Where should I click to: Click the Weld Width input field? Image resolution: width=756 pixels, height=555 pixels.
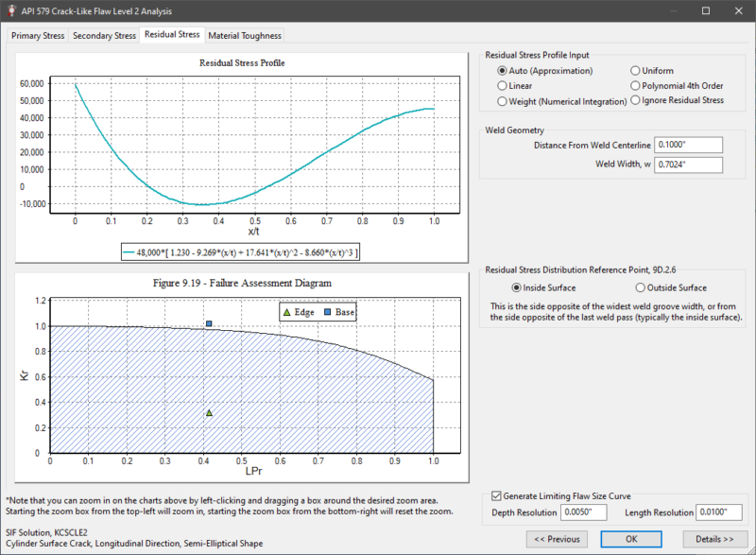click(689, 165)
